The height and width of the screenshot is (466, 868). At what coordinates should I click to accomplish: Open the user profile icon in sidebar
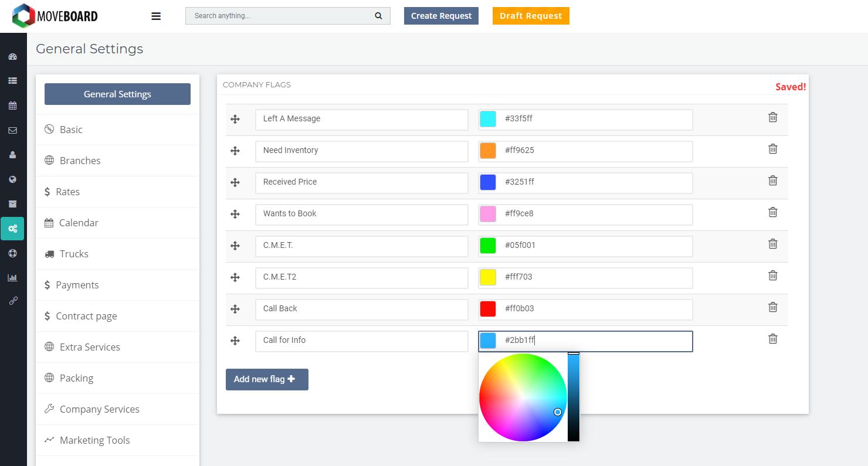pyautogui.click(x=12, y=155)
